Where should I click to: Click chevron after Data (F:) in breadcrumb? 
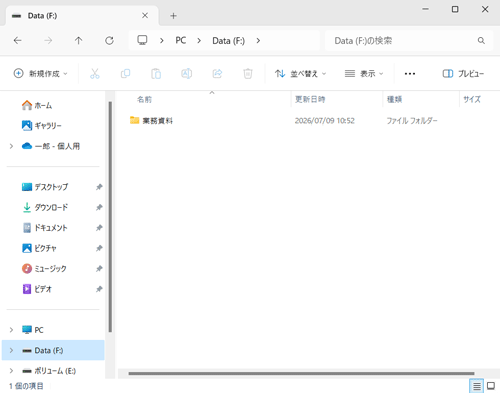tap(258, 41)
